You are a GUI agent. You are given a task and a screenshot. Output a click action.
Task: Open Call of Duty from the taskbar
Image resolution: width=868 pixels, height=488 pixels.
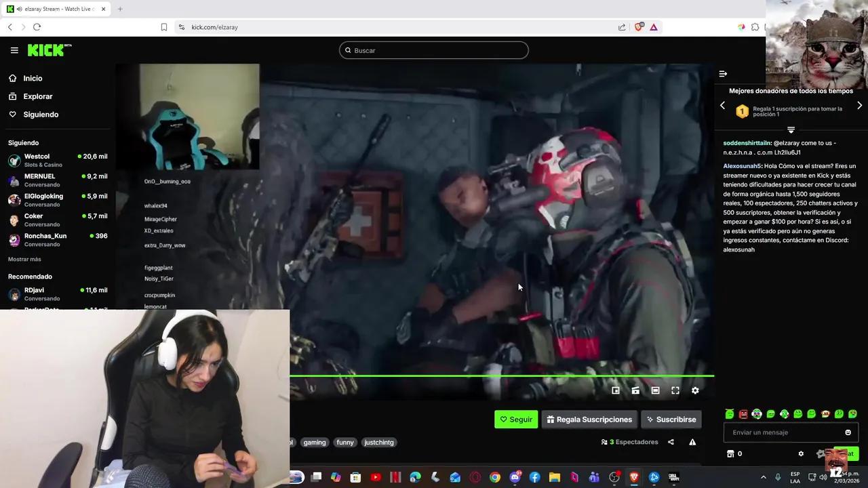(x=673, y=477)
